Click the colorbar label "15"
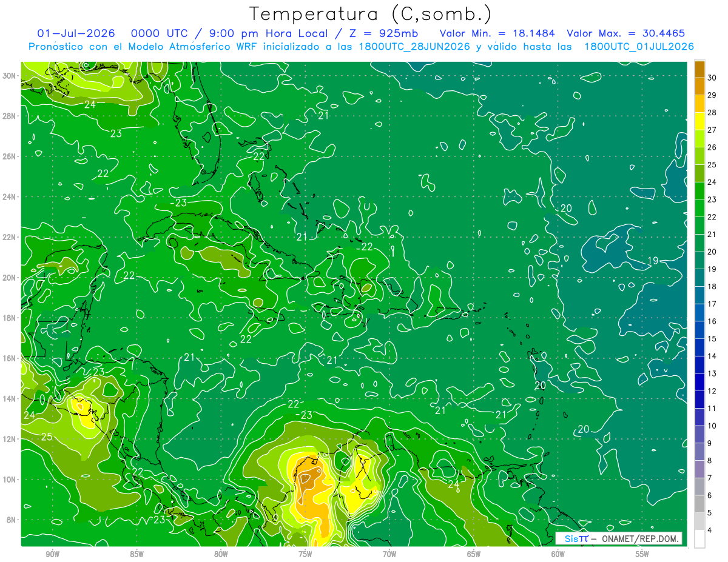 pyautogui.click(x=712, y=338)
